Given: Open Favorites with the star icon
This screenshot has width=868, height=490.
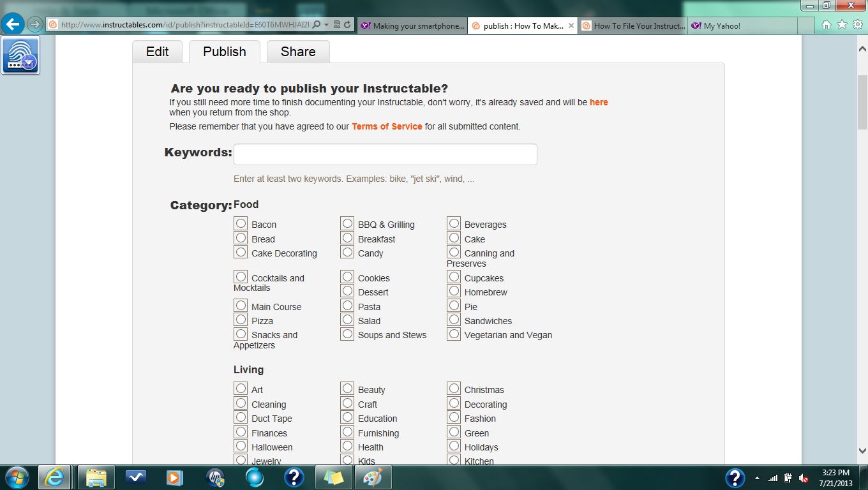Looking at the screenshot, I should click(842, 25).
